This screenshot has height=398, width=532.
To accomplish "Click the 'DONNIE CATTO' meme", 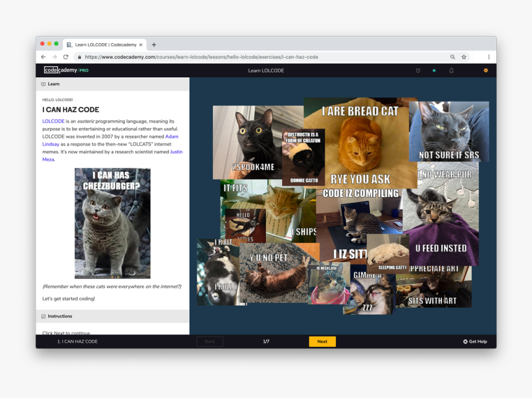I will (x=303, y=158).
